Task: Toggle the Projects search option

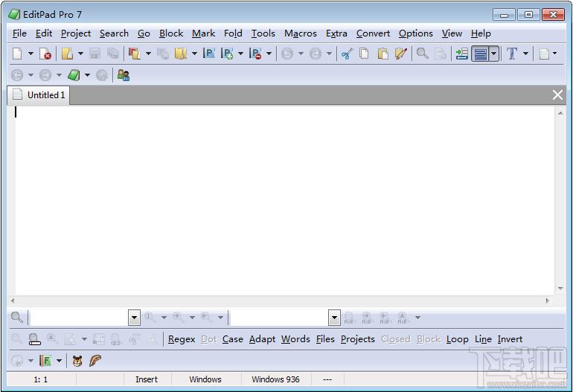Action: tap(358, 339)
